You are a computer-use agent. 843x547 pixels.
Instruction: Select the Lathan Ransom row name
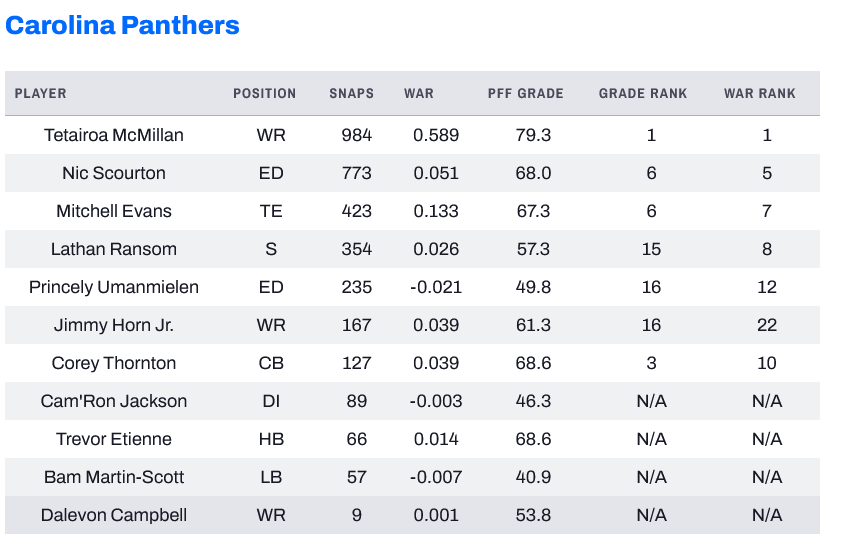[114, 249]
